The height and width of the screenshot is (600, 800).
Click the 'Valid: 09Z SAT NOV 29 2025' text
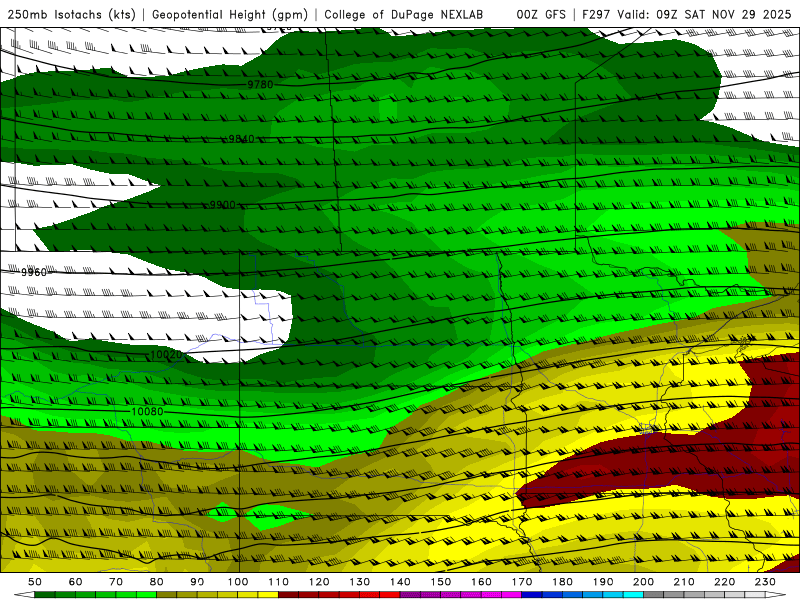point(704,14)
